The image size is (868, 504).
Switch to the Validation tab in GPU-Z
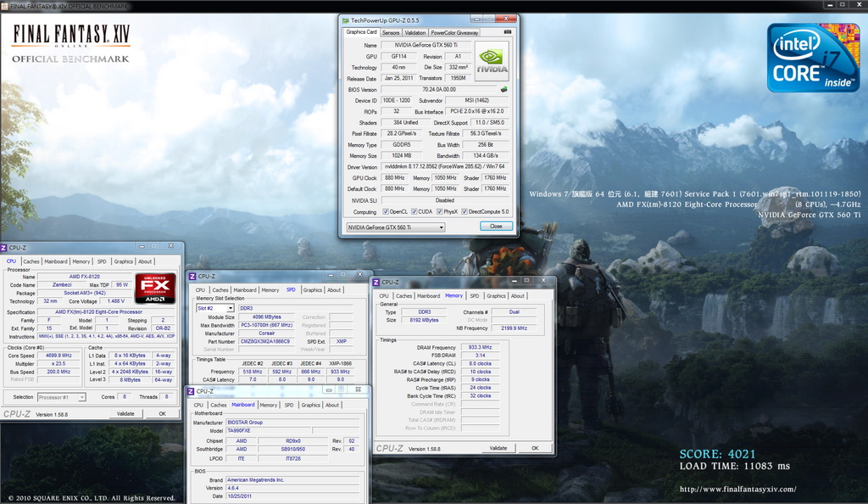click(x=415, y=33)
